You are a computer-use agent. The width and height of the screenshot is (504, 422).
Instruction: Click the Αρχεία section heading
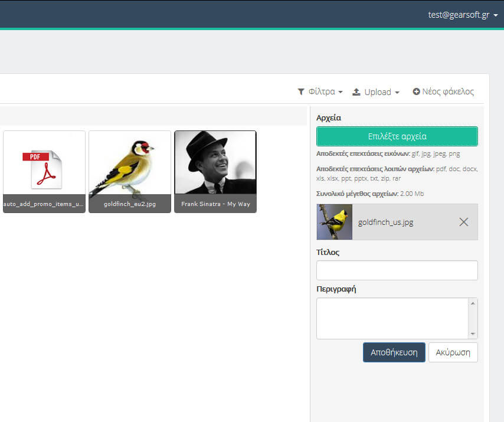coord(329,117)
